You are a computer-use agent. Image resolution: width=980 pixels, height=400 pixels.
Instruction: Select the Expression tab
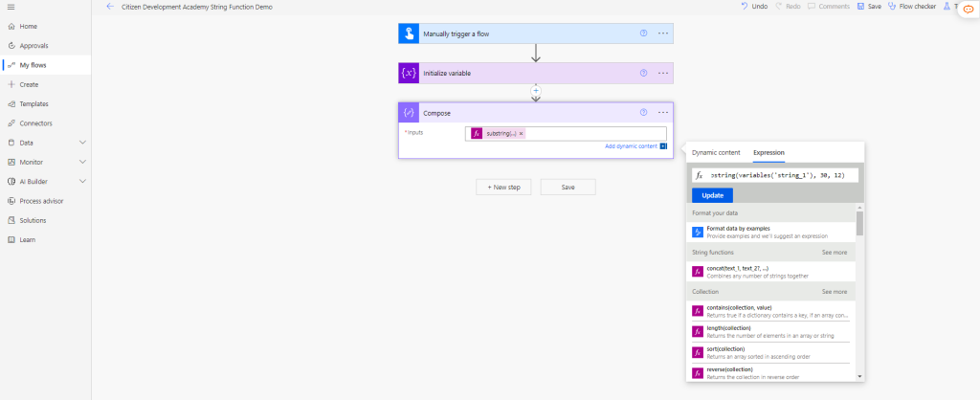(x=768, y=152)
